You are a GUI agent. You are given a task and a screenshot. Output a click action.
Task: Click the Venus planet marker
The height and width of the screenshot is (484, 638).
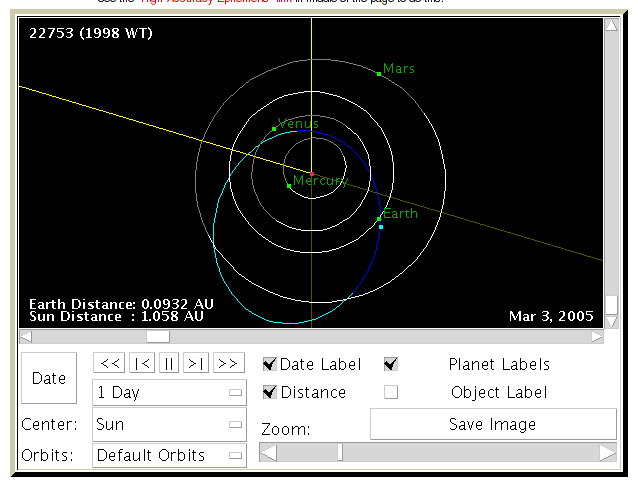pyautogui.click(x=274, y=129)
